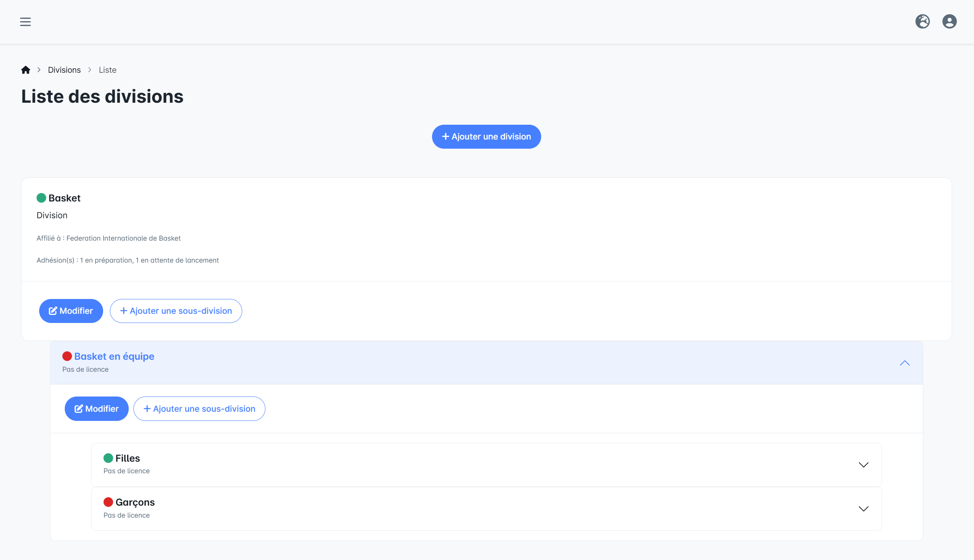This screenshot has height=560, width=974.
Task: Click the green status dot beside Filles
Action: point(108,458)
